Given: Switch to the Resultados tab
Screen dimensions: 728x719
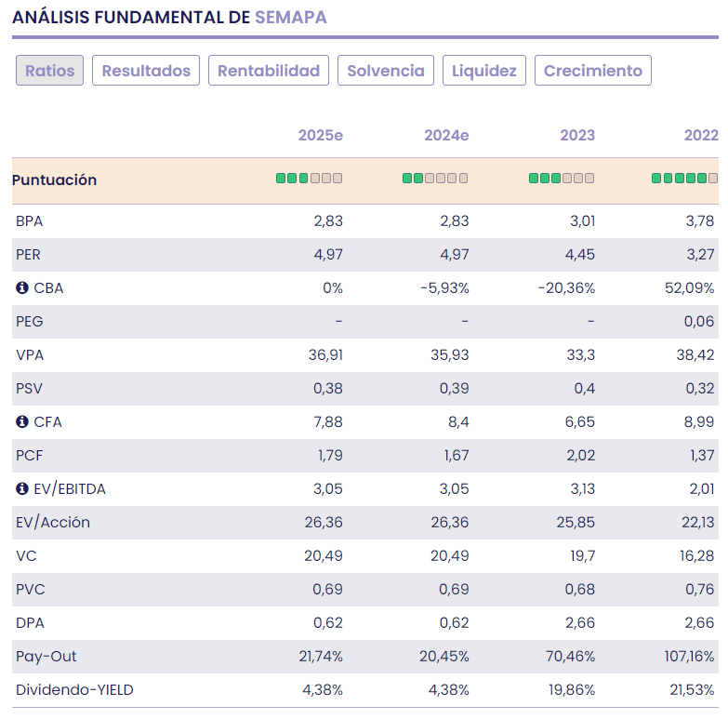Looking at the screenshot, I should click(x=146, y=71).
